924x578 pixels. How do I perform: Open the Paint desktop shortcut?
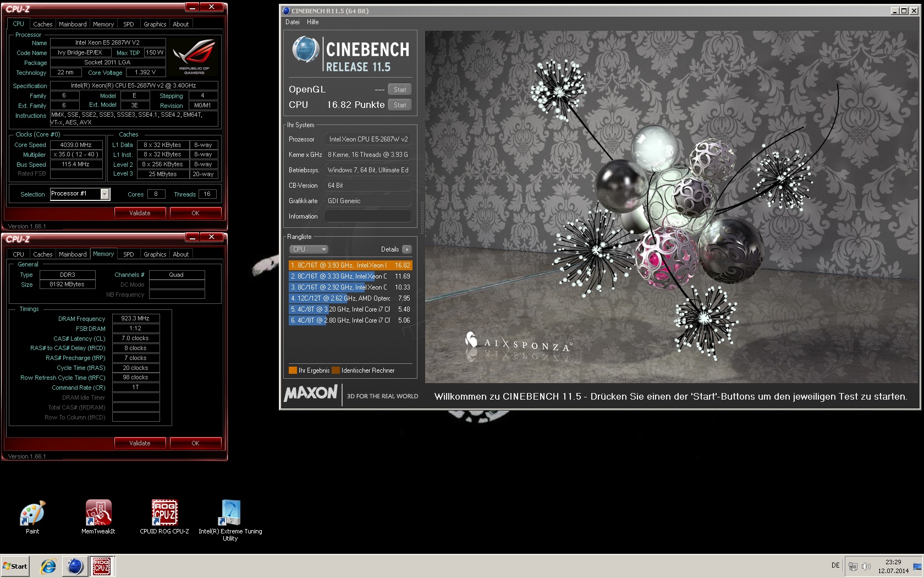click(x=32, y=517)
